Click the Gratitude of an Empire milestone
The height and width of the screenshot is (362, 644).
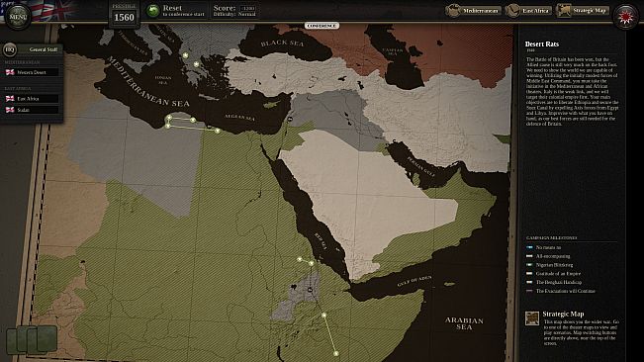tap(558, 274)
